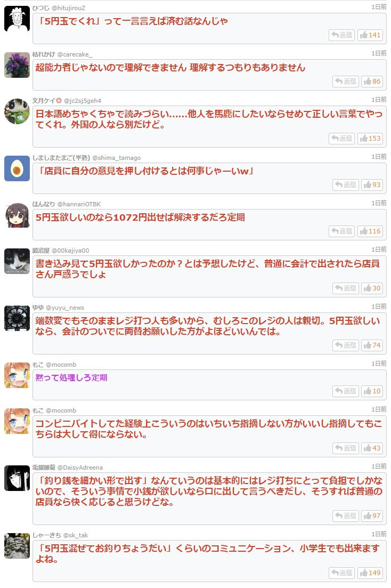
Task: Reply to hitujirouZ's comment
Action: (342, 35)
